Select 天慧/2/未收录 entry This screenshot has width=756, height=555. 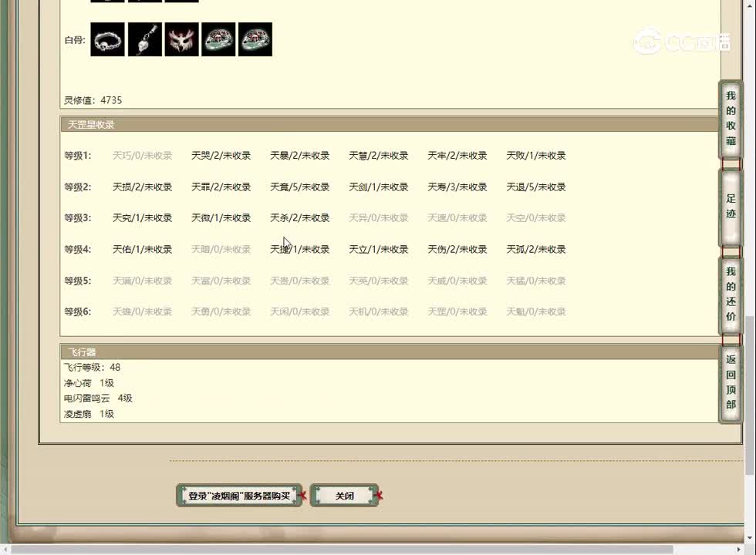pyautogui.click(x=379, y=156)
